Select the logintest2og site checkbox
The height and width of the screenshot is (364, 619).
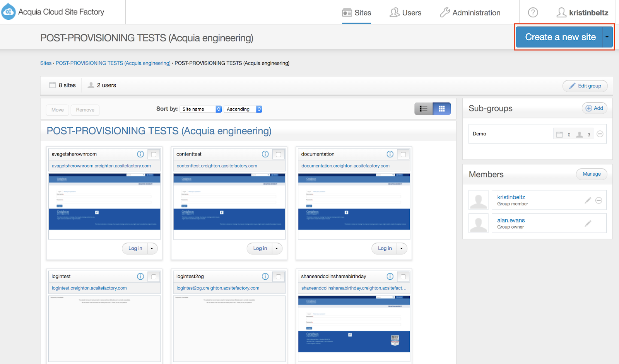(279, 277)
